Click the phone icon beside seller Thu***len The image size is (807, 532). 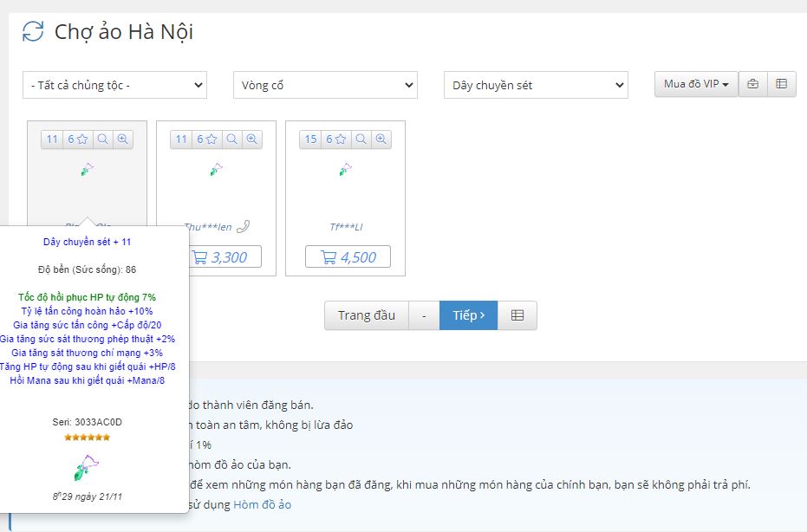[244, 227]
